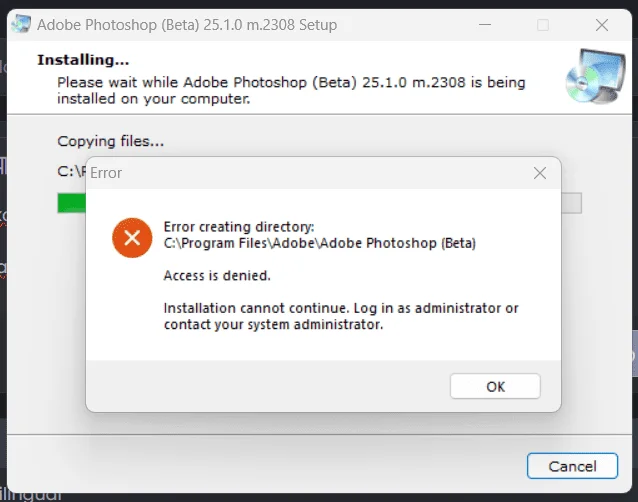Viewport: 638px width, 502px height.
Task: Click the CD and monitor installer graphic
Action: (595, 77)
